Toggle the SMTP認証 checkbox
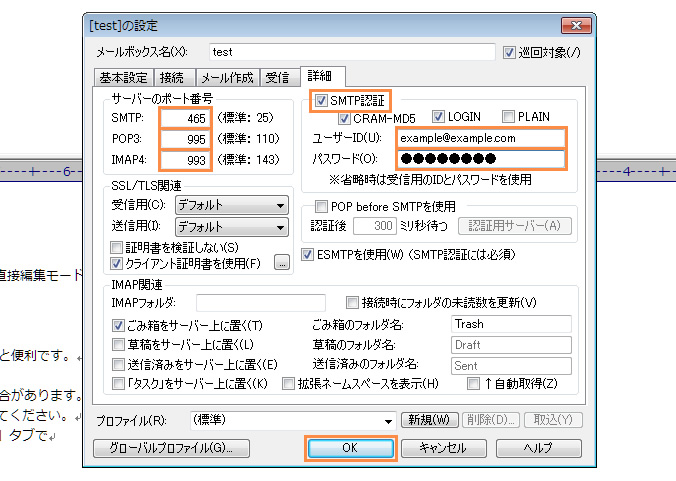 pos(320,101)
